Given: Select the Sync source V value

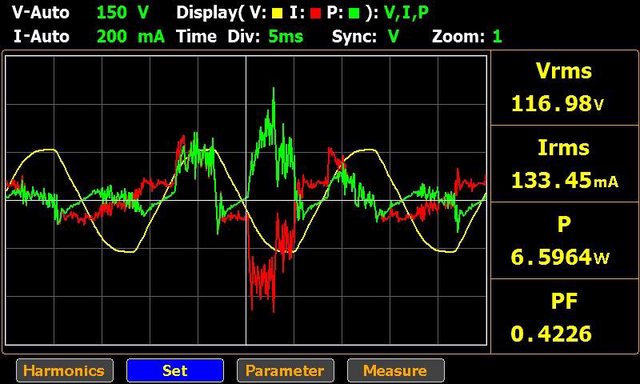Looking at the screenshot, I should [393, 37].
